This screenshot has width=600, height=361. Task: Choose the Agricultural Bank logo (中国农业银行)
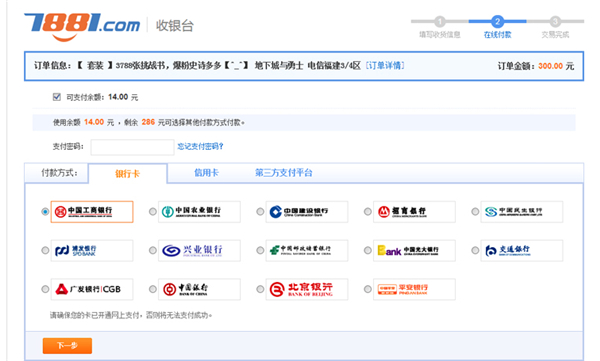tap(199, 212)
